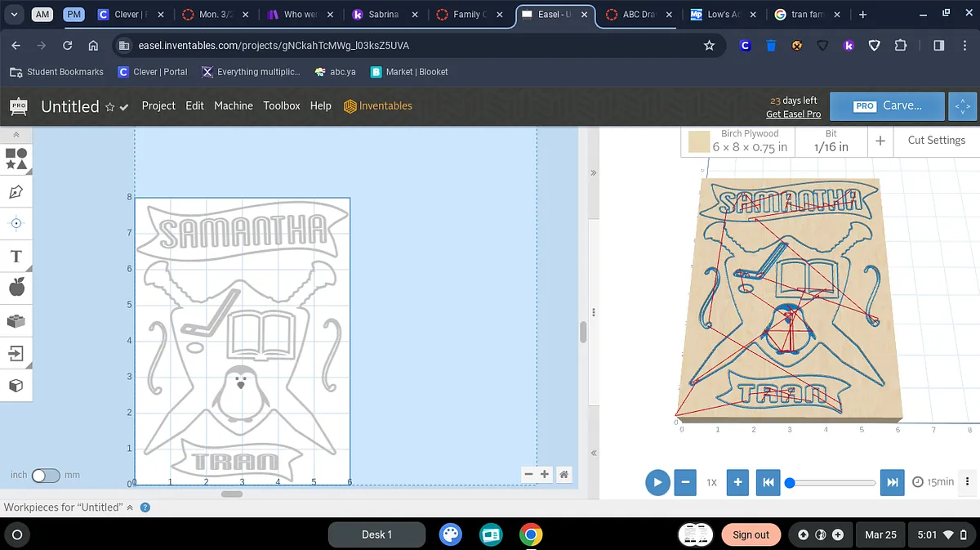Select the Shapes tool in left sidebar
The image size is (980, 550).
(x=16, y=159)
